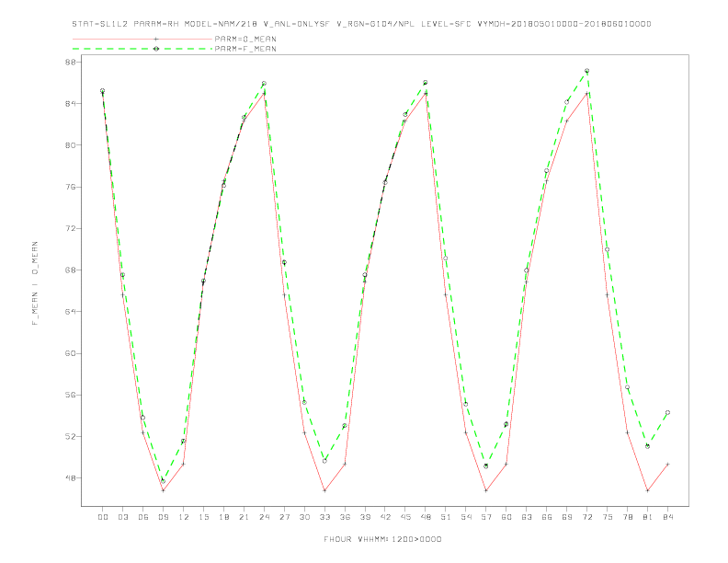Click the VYMDH date range in the title
728x563 pixels.
[564, 24]
